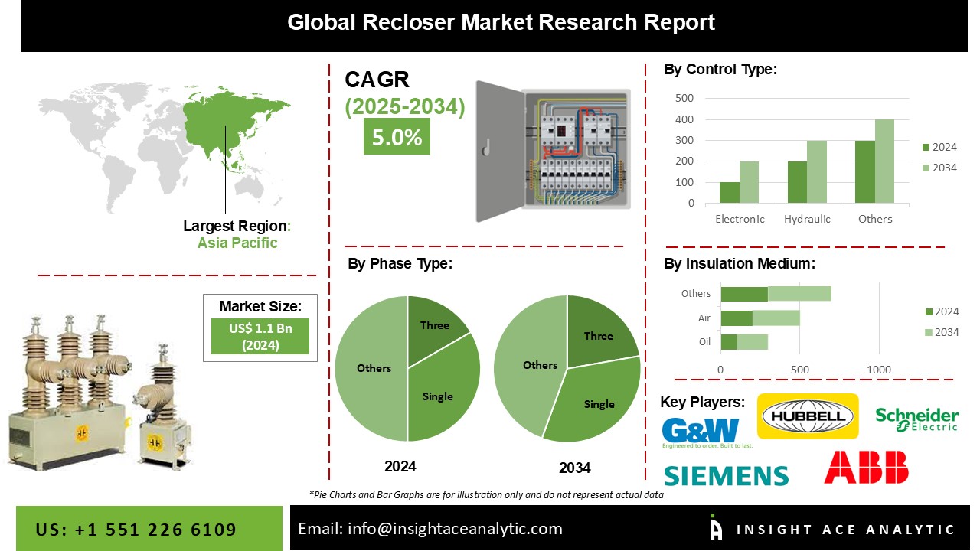Image resolution: width=980 pixels, height=551 pixels.
Task: Click the Others 2024 bar in Control Type
Action: [x=865, y=172]
